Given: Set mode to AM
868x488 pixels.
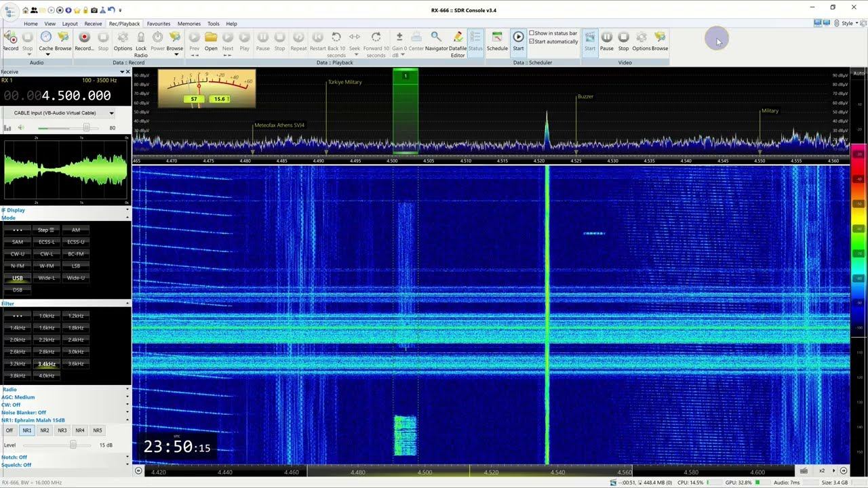Looking at the screenshot, I should click(x=76, y=230).
